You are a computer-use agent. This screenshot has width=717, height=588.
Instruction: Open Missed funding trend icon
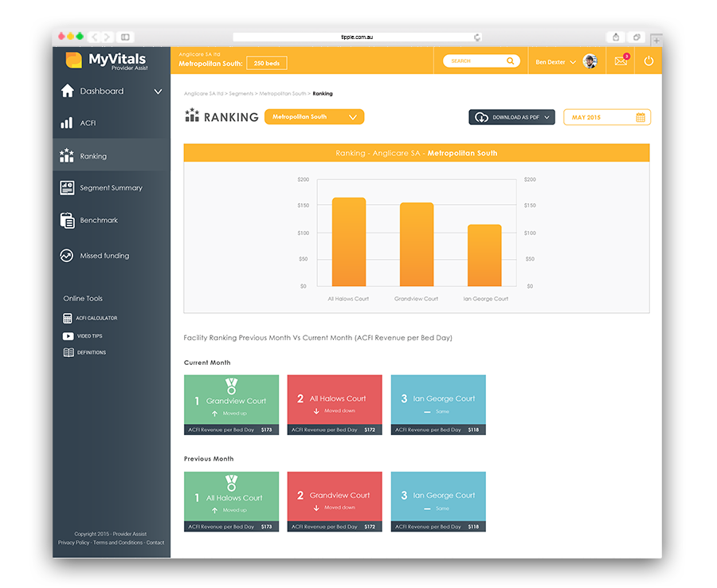tap(67, 256)
